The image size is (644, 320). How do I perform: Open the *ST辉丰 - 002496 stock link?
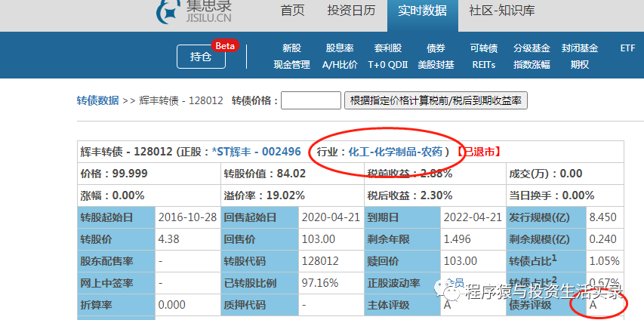coord(256,152)
